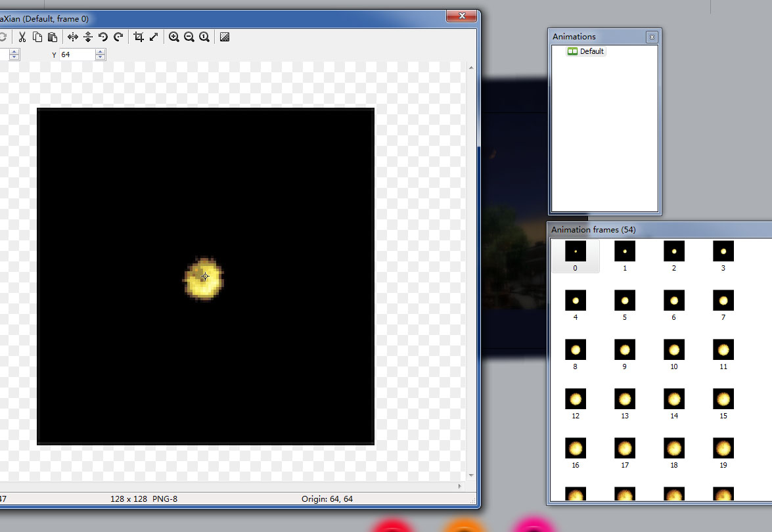Close the Animations panel
772x532 pixels.
652,37
